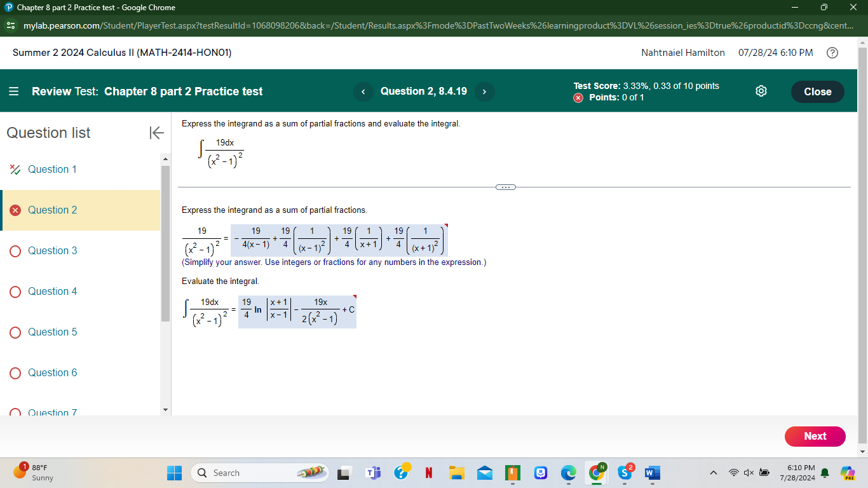868x488 pixels.
Task: Open Windows Start menu
Action: [174, 473]
